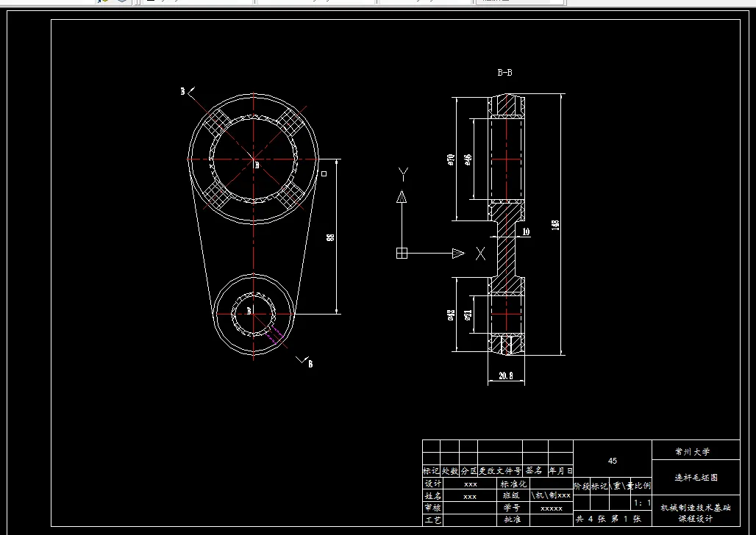Click the 标准化 label cell
756x535 pixels.
pos(513,484)
